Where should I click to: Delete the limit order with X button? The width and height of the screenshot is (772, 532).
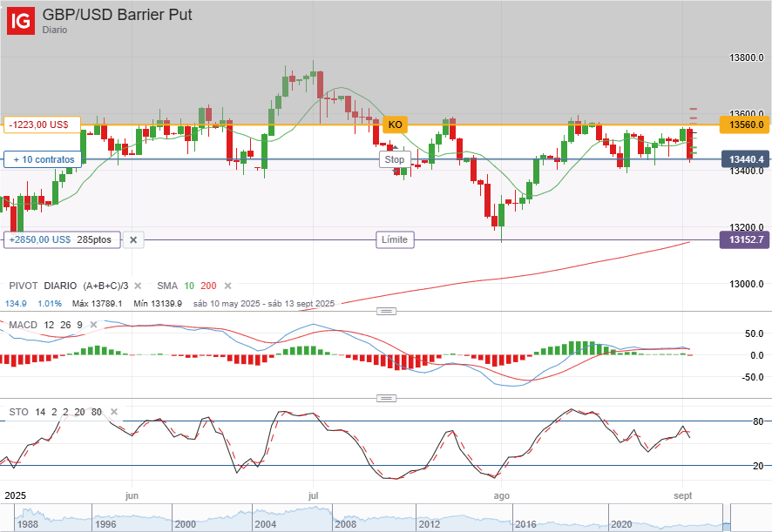tap(133, 239)
